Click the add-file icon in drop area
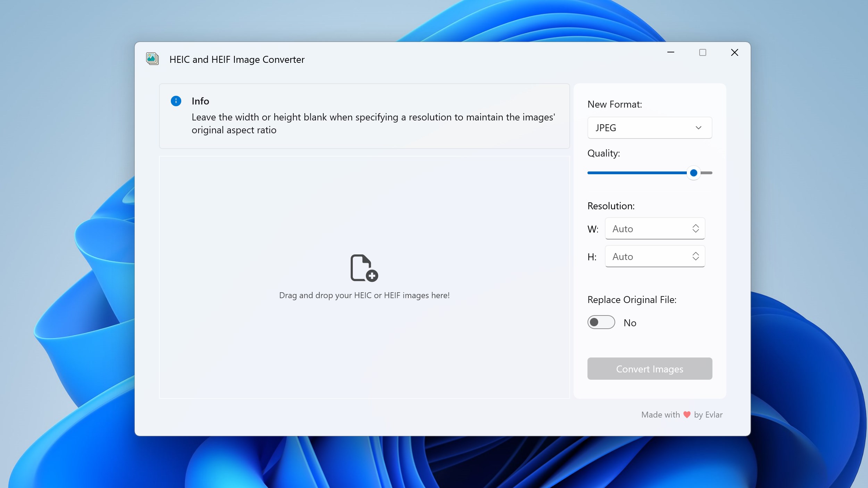Image resolution: width=868 pixels, height=488 pixels. tap(364, 268)
